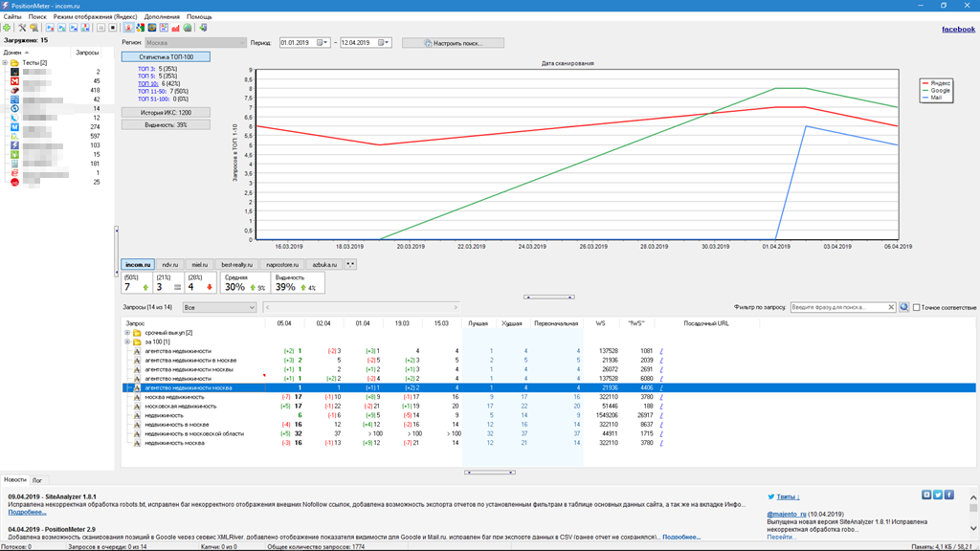980x551 pixels.
Task: Open the Все queries filter dropdown
Action: click(219, 307)
